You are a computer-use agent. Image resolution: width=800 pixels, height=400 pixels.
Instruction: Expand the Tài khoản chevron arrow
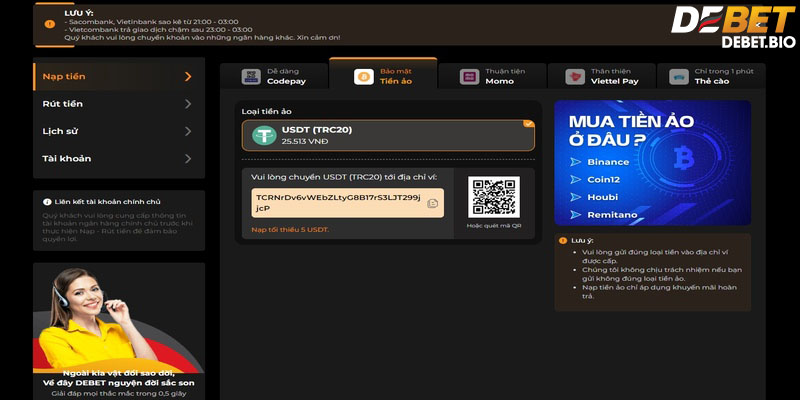click(x=188, y=159)
